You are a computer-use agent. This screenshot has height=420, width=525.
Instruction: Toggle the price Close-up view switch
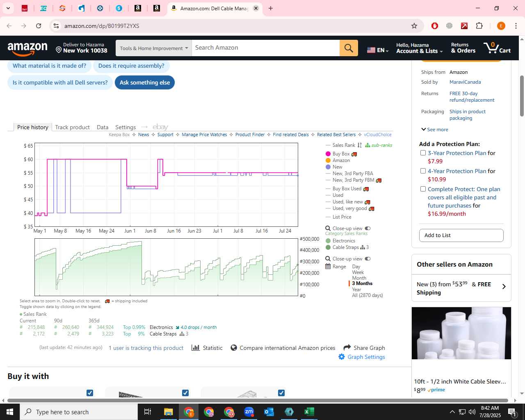(x=367, y=228)
